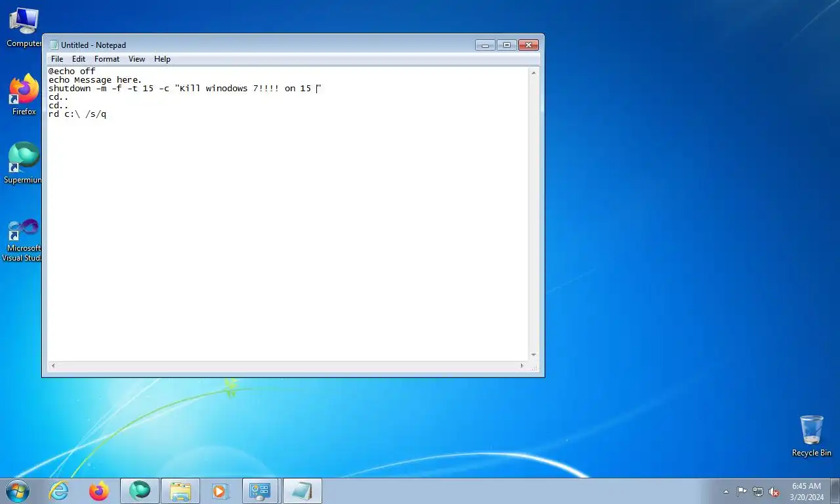Show hidden system tray icons
The image size is (840, 504).
[x=726, y=492]
